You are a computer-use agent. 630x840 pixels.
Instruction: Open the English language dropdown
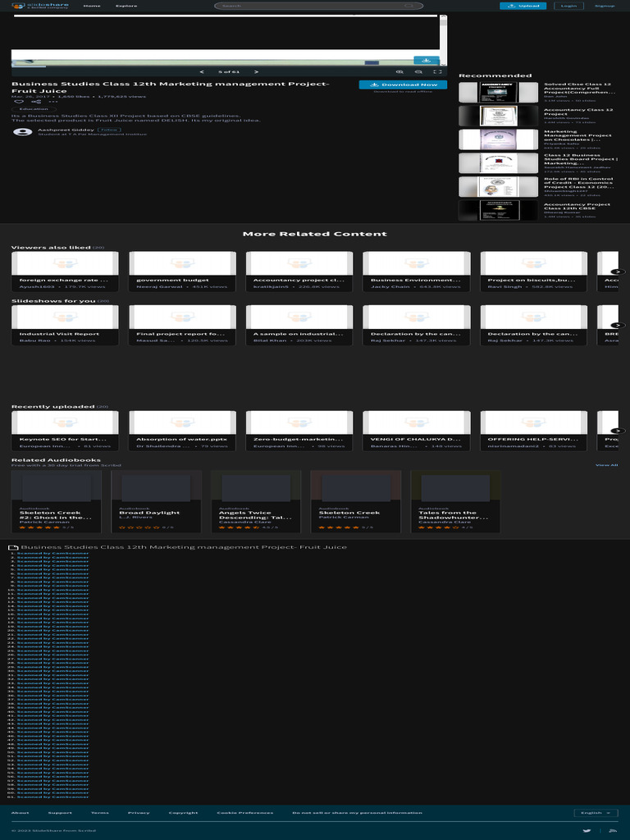click(596, 813)
